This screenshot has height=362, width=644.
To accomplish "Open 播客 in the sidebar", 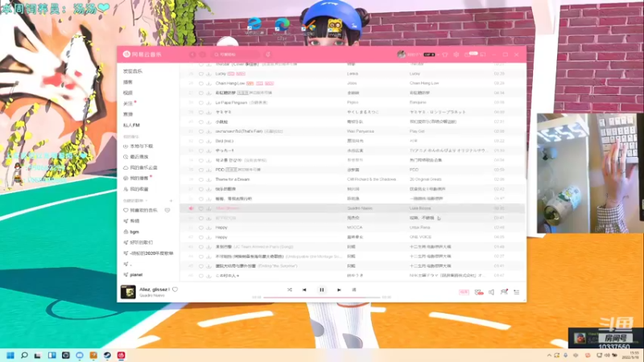I will 128,82.
